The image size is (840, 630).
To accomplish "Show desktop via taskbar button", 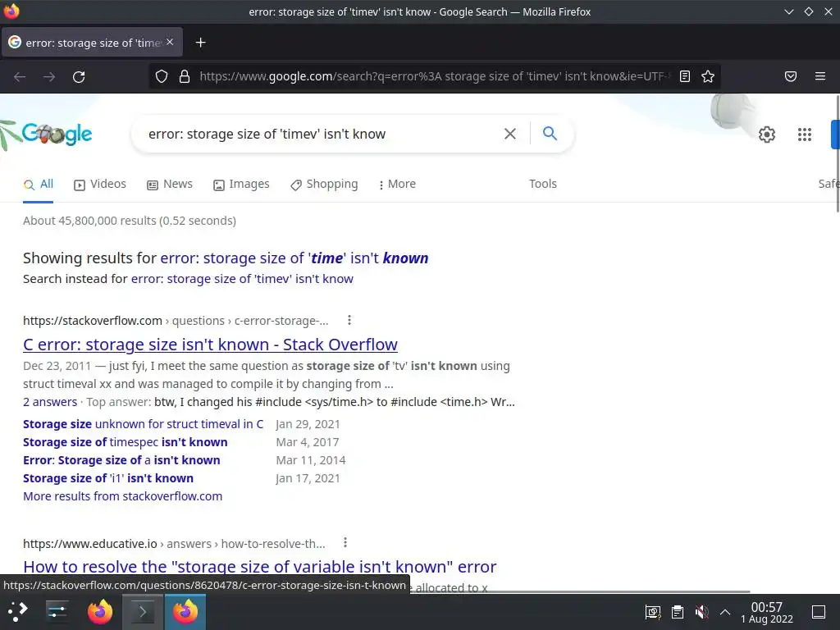I will (x=819, y=612).
